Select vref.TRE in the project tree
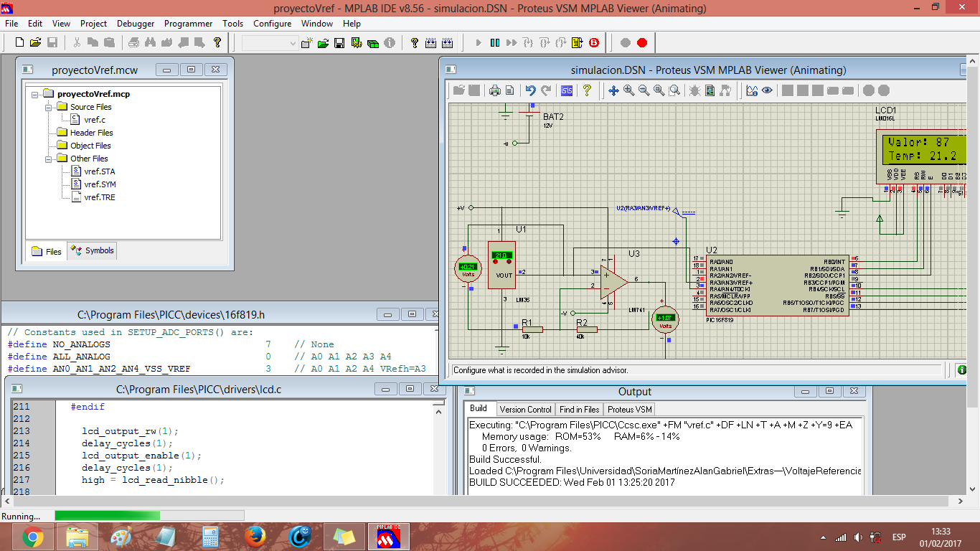The width and height of the screenshot is (980, 551). click(x=99, y=197)
